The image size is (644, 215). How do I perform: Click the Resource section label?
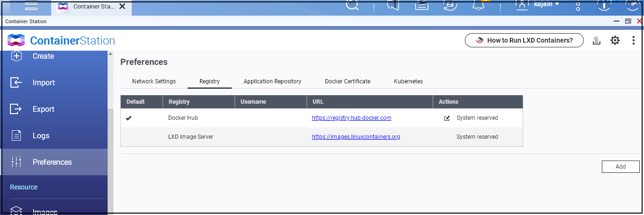24,187
